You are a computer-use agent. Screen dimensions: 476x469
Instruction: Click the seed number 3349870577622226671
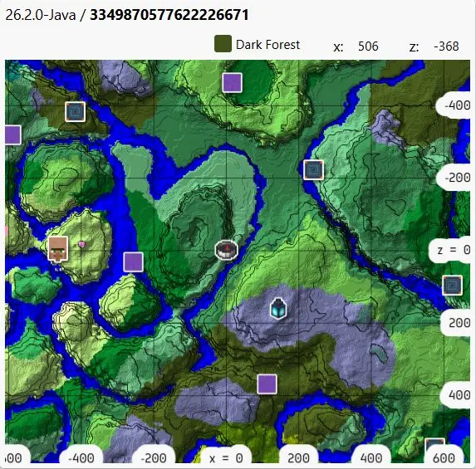[x=169, y=15]
